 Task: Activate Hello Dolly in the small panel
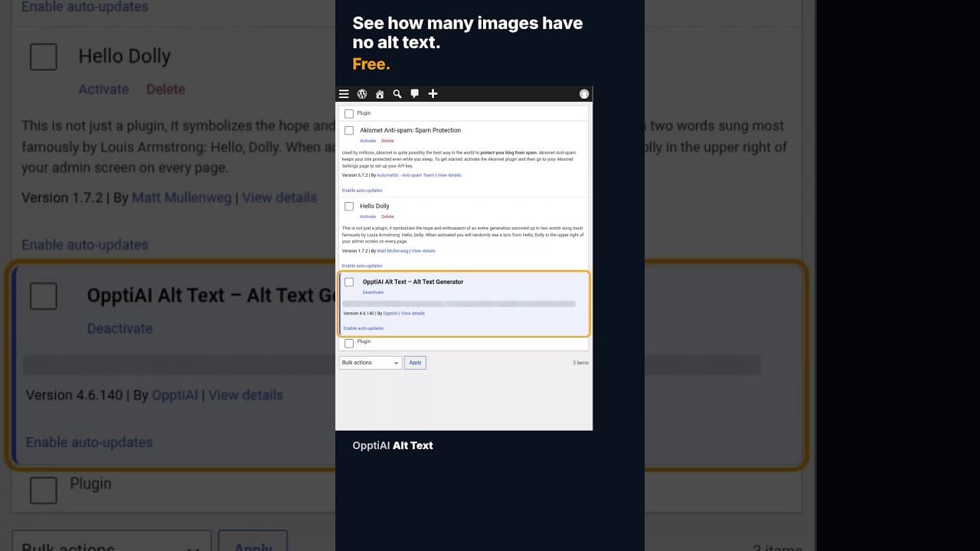[x=368, y=217]
